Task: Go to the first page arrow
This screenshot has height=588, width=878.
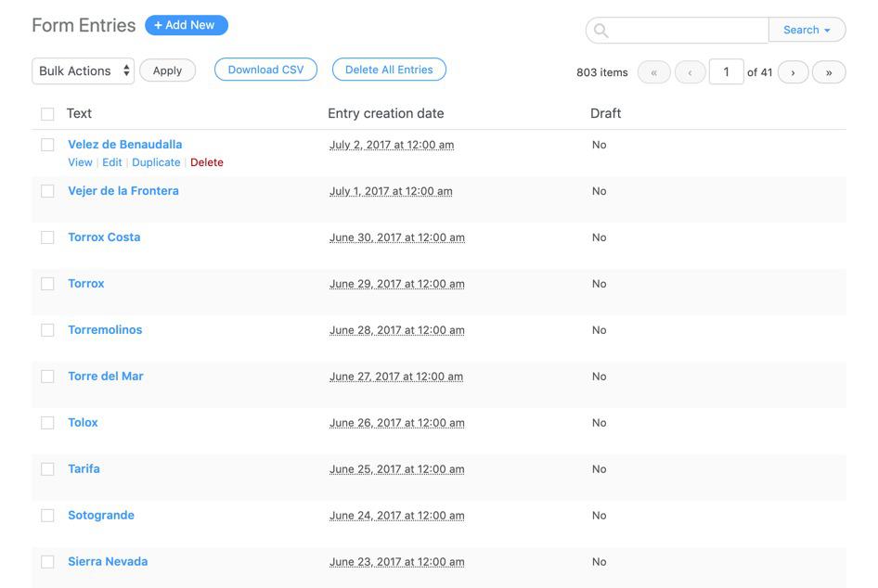Action: click(x=654, y=72)
